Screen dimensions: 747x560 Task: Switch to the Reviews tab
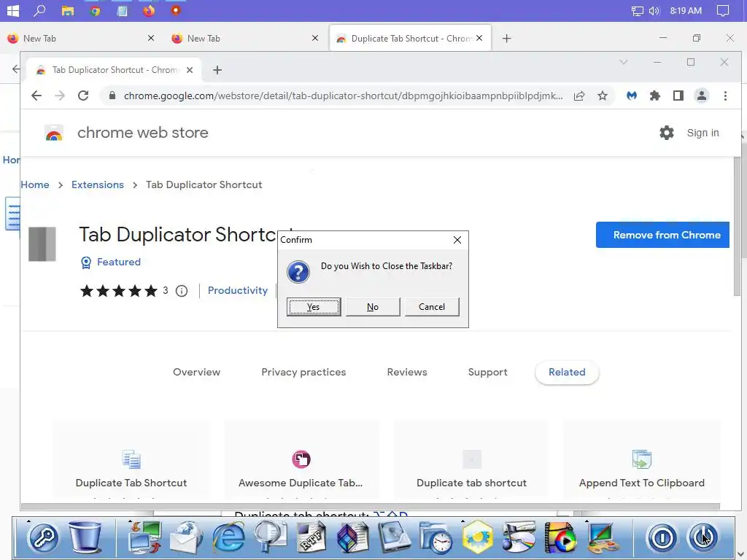407,372
